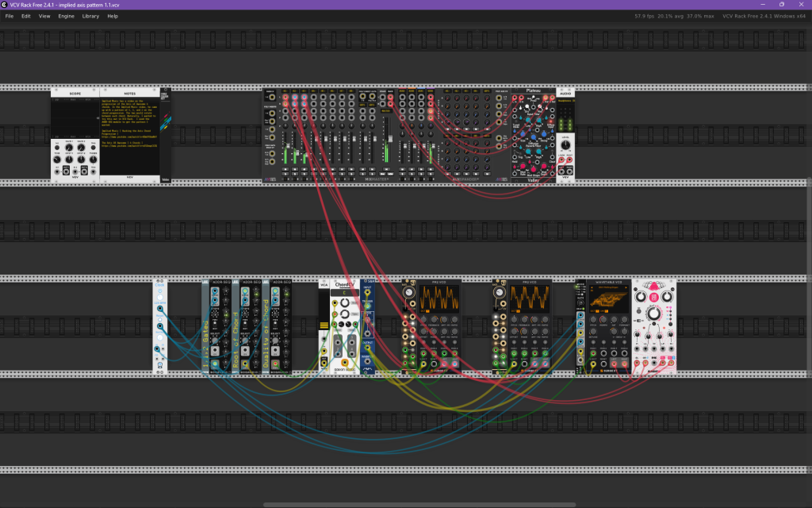Toggle Plateau Tuned Mode button
The image size is (812, 508).
click(x=516, y=121)
